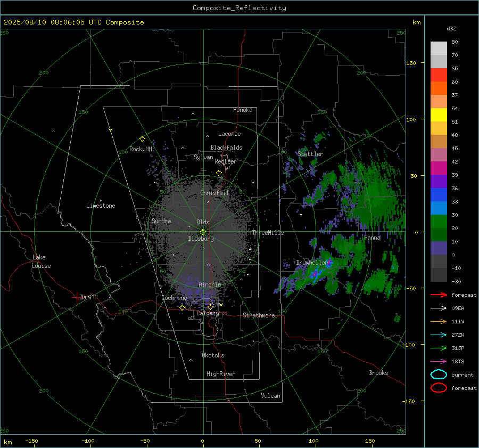479x448 pixels.
Task: Click yellow diamond marker above Calgary label
Action: pyautogui.click(x=210, y=307)
